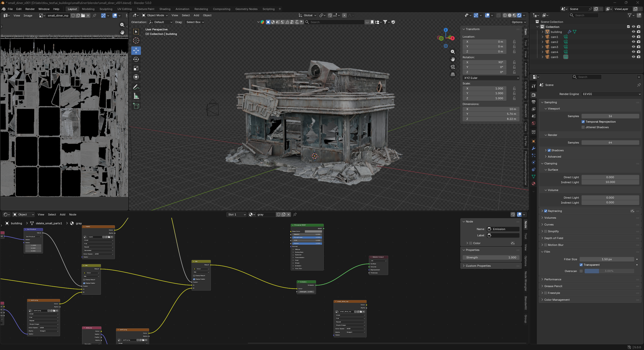This screenshot has height=350, width=644.
Task: Open the Drag Select Box dropdown
Action: (x=195, y=22)
